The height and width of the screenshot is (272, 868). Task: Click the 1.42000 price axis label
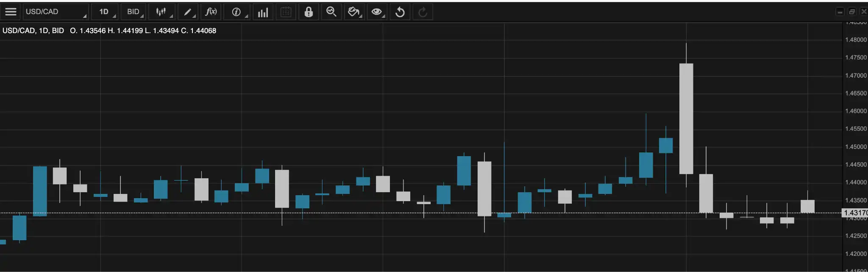pos(856,254)
